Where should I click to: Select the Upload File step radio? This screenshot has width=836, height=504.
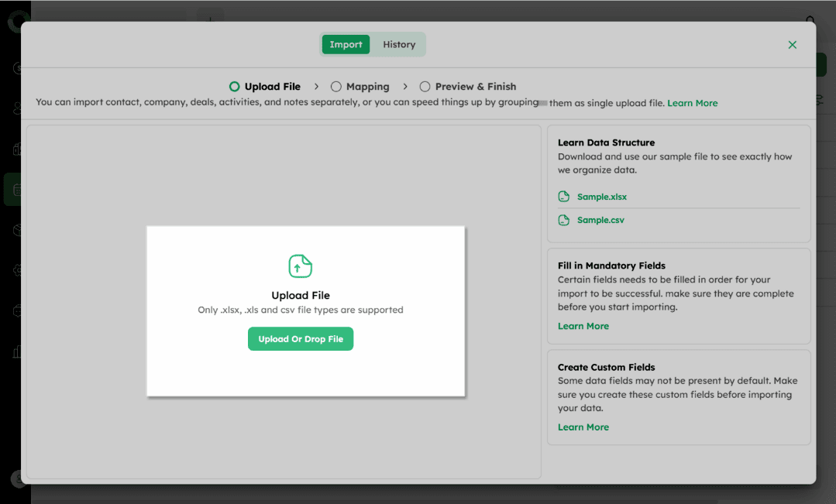(x=234, y=87)
